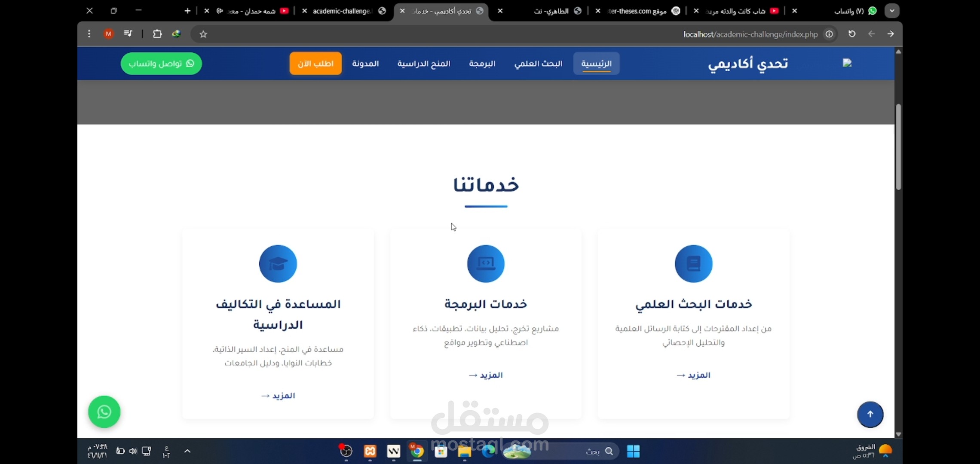Switch the keyboard input language indicator
This screenshot has width=980, height=464.
click(166, 452)
